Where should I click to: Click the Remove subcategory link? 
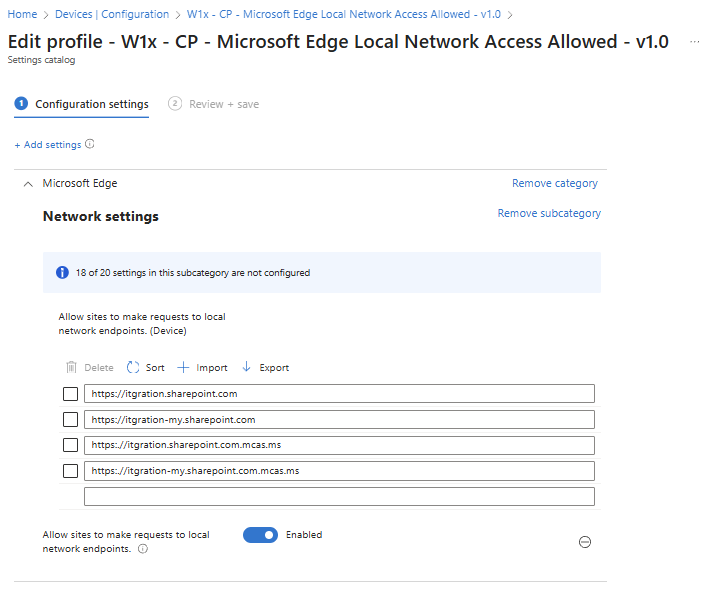pos(549,213)
